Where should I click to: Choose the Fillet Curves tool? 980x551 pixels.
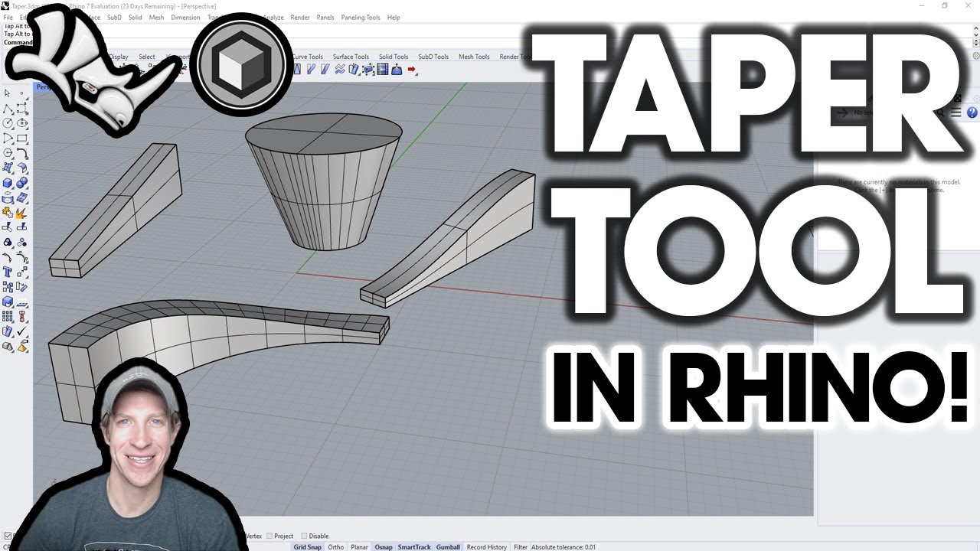point(22,152)
